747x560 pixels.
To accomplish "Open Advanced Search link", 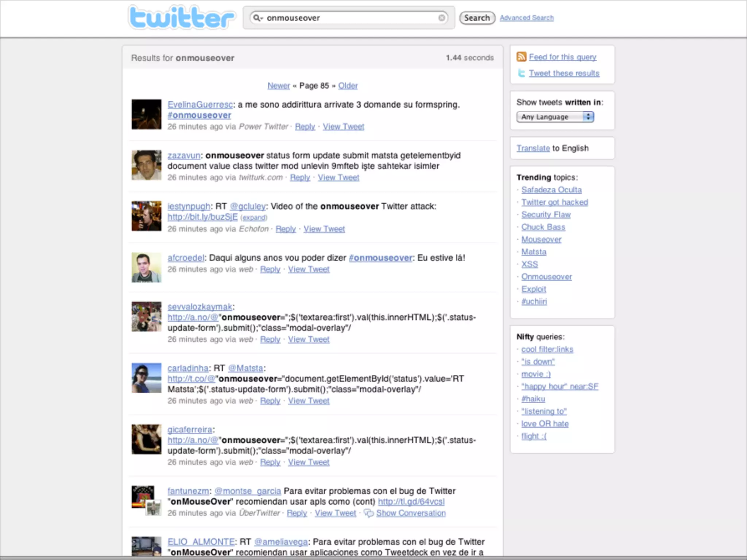I will pyautogui.click(x=526, y=18).
